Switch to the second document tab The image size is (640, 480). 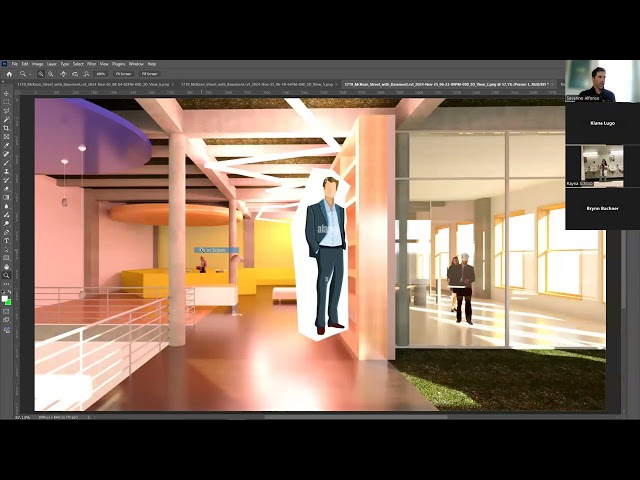(x=257, y=84)
